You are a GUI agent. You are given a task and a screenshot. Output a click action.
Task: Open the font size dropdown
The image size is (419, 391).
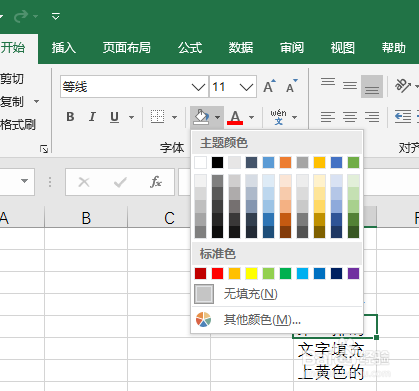pos(246,87)
